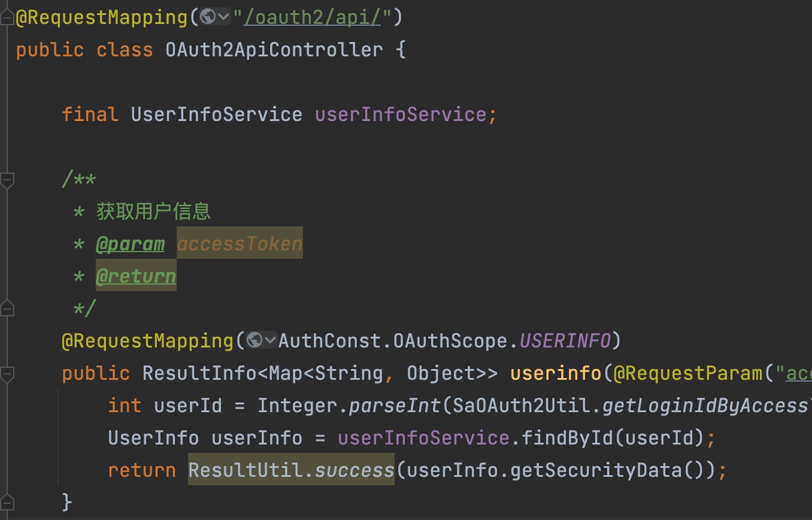Select the OAuth2ApiController class name

click(273, 49)
